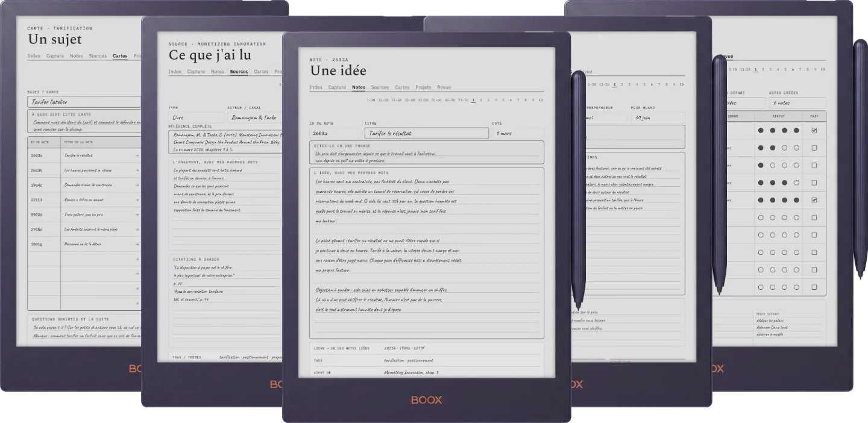Image resolution: width=868 pixels, height=423 pixels.
Task: Edit Notes créées field 6 notes
Action: point(797,102)
